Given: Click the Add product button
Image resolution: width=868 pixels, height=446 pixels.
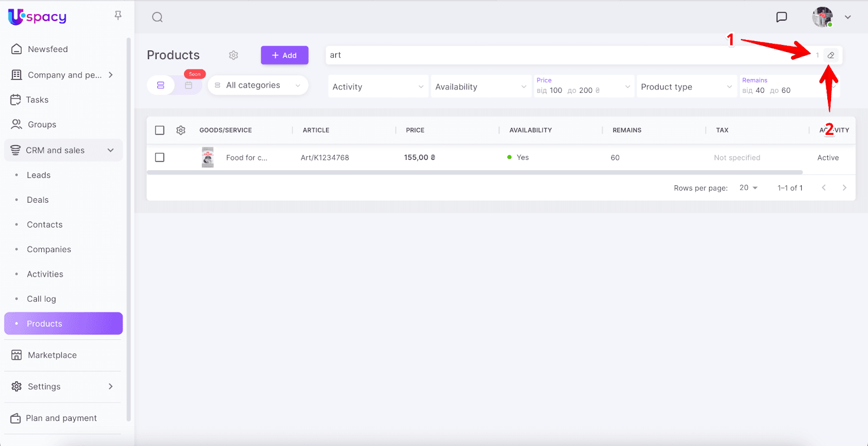Looking at the screenshot, I should pyautogui.click(x=284, y=55).
